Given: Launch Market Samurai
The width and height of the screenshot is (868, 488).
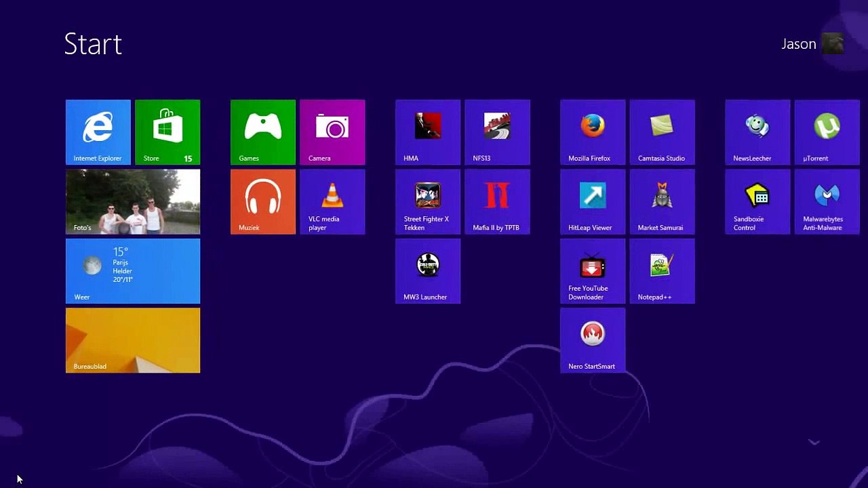Looking at the screenshot, I should click(x=662, y=201).
